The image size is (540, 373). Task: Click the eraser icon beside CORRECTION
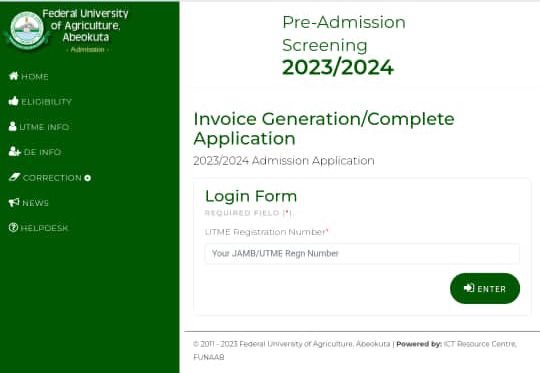point(15,177)
